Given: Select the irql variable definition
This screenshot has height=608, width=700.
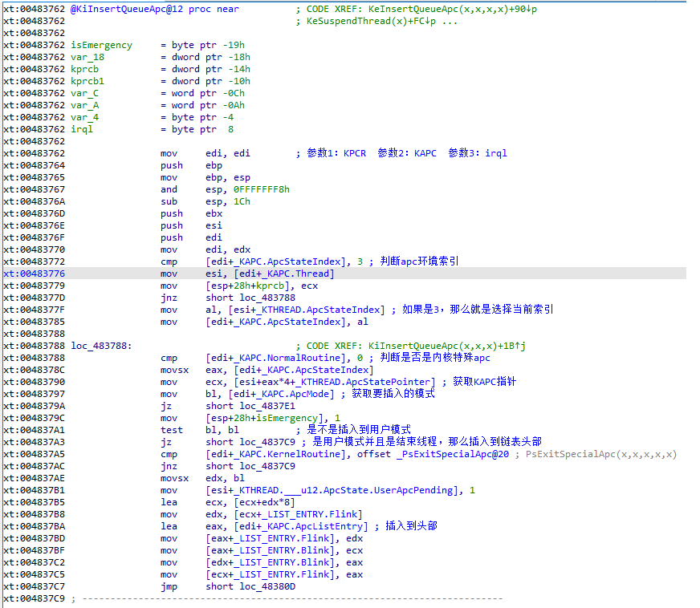Looking at the screenshot, I should (x=82, y=129).
